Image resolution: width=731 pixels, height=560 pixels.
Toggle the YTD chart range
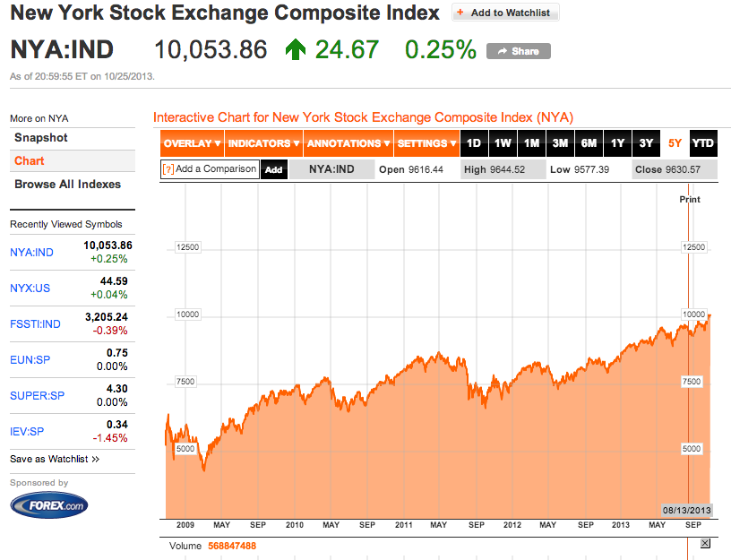[702, 142]
